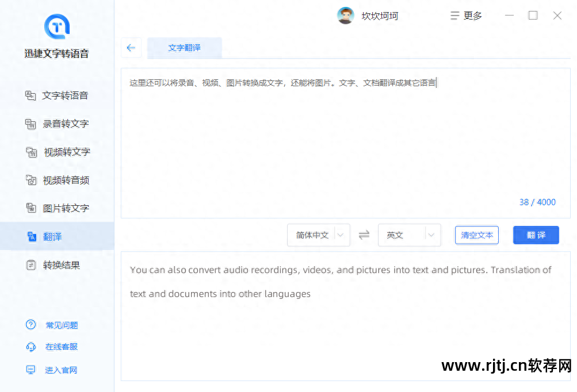This screenshot has width=577, height=392.
Task: Open 录音转文字 from the sidebar
Action: tap(58, 124)
